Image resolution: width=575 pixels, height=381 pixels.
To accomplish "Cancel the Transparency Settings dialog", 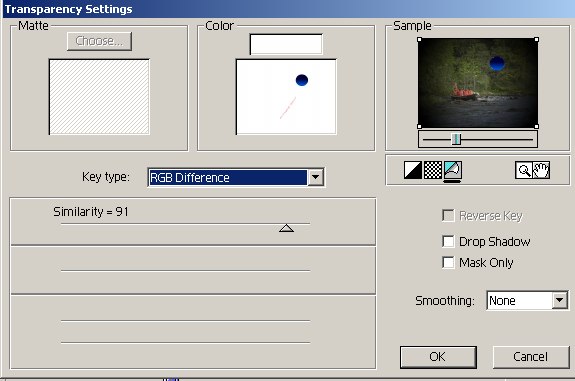I will coord(531,357).
